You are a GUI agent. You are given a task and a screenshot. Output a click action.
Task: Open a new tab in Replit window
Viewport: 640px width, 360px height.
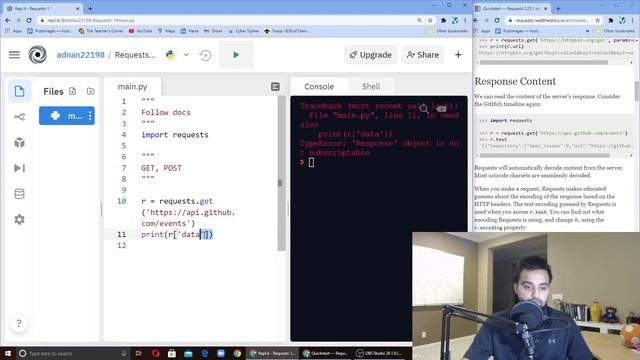(x=90, y=8)
